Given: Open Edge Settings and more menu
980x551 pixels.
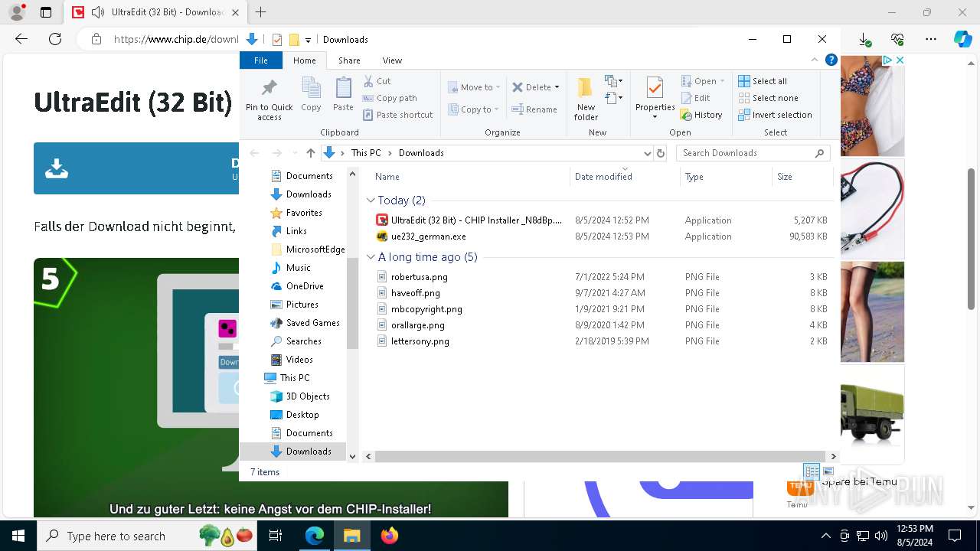Looking at the screenshot, I should coord(930,39).
